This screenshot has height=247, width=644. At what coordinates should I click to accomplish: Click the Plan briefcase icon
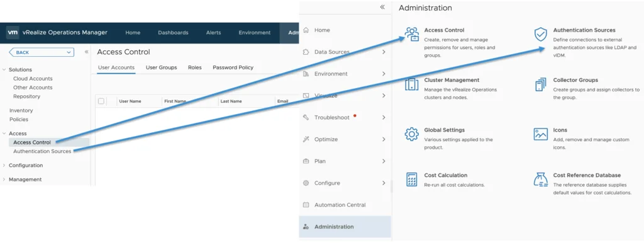click(306, 161)
